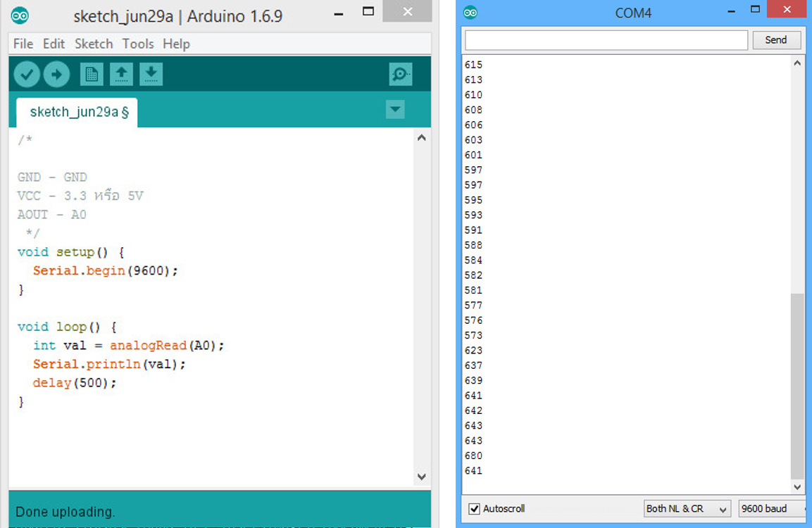
Task: Click the last value 641 in output
Action: pos(473,471)
